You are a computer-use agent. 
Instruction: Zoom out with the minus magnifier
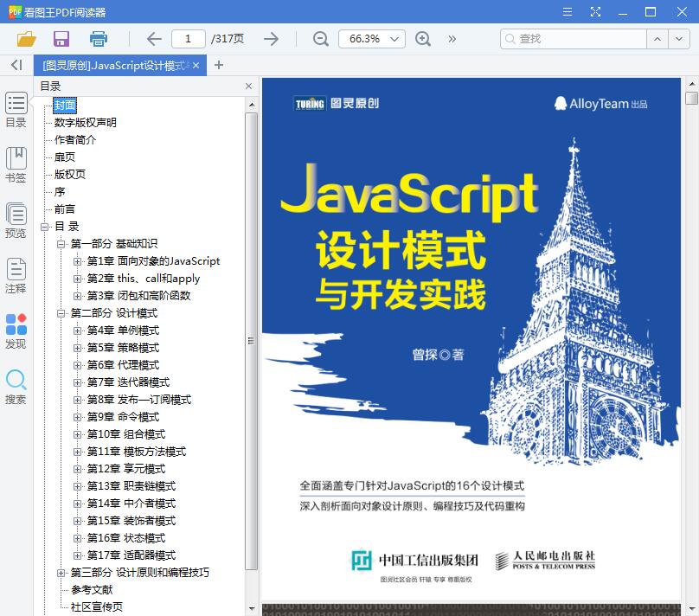point(321,39)
